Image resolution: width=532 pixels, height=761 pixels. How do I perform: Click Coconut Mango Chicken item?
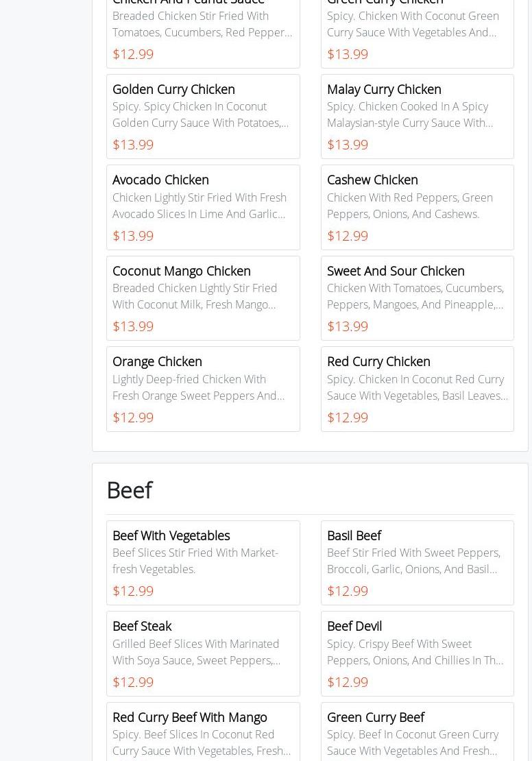pos(182,271)
